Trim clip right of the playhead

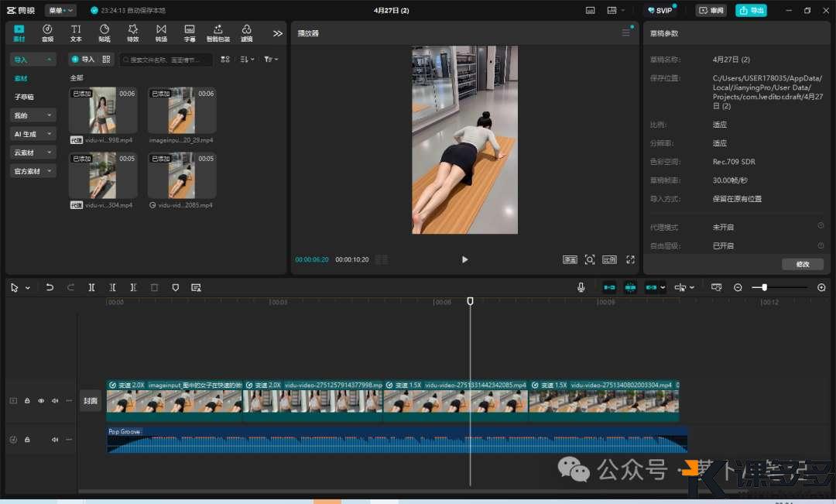pyautogui.click(x=133, y=287)
